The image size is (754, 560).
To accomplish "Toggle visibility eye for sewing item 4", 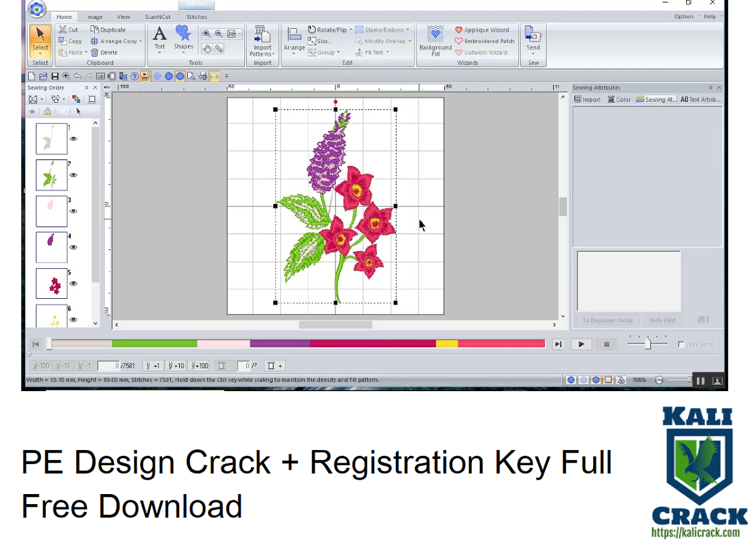I will [x=74, y=247].
